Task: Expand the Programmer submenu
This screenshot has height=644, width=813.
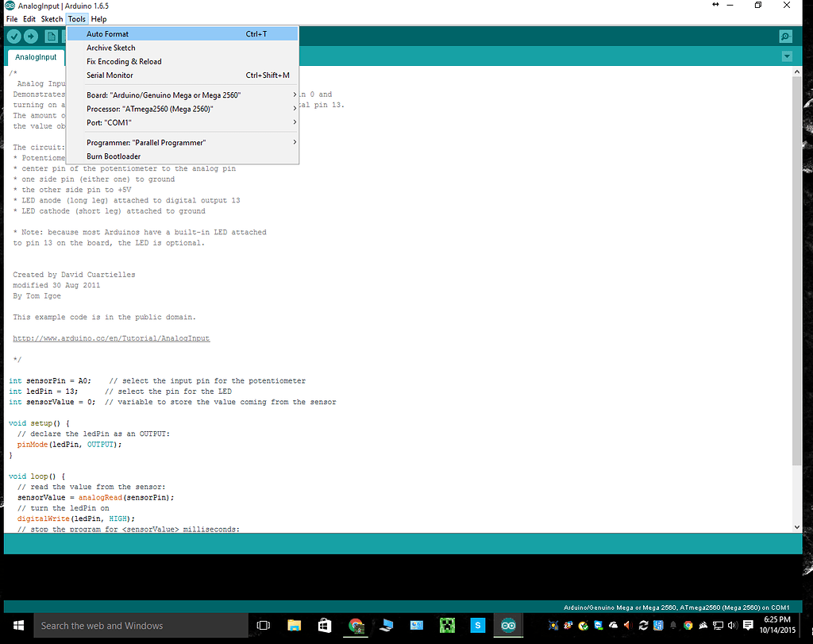Action: coord(183,143)
